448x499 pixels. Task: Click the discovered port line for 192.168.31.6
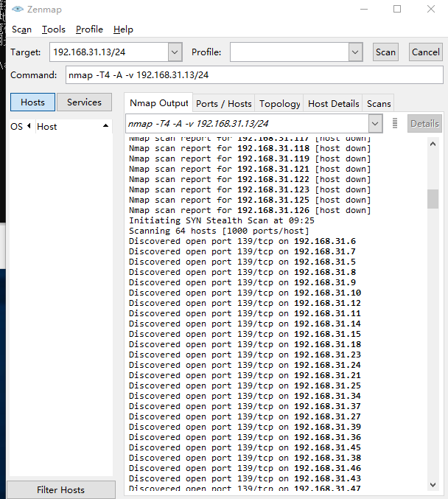tap(242, 241)
